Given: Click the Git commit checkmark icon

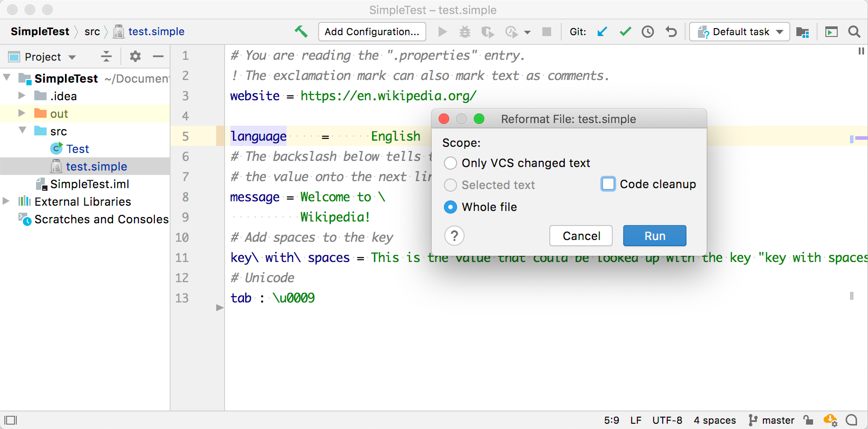Looking at the screenshot, I should tap(625, 32).
